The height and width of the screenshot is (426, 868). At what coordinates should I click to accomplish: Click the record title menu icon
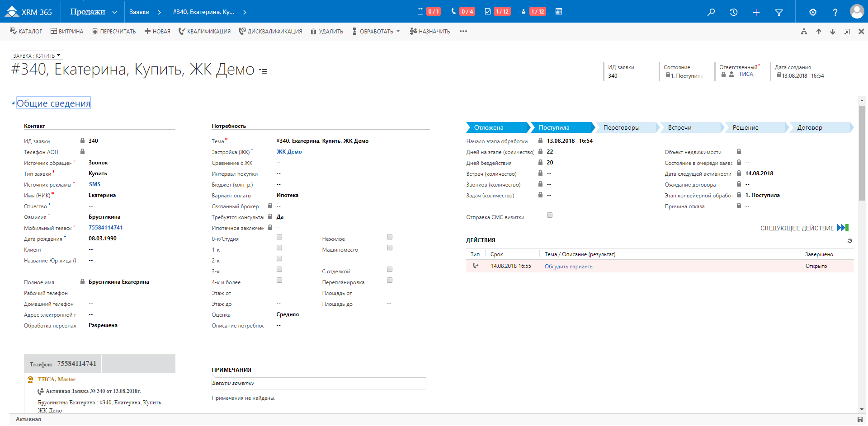point(263,71)
